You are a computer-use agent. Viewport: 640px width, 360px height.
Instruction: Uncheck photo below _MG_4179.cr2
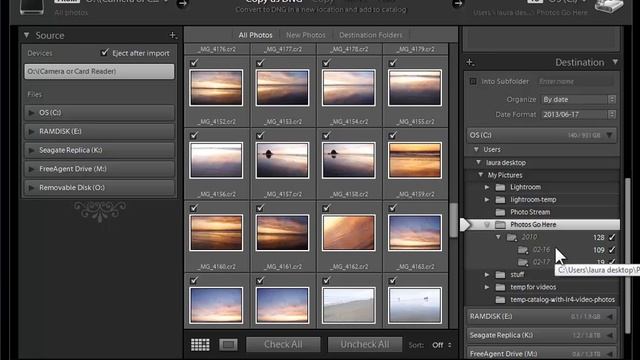(393, 62)
